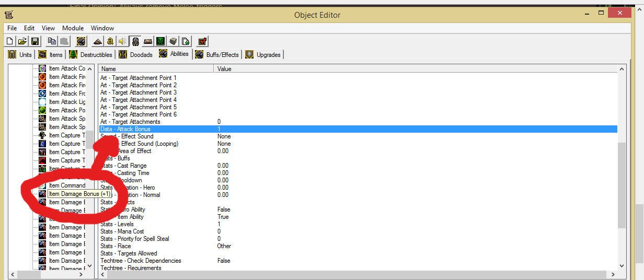Image resolution: width=644 pixels, height=280 pixels.
Task: Switch to the Units tab
Action: coord(20,54)
